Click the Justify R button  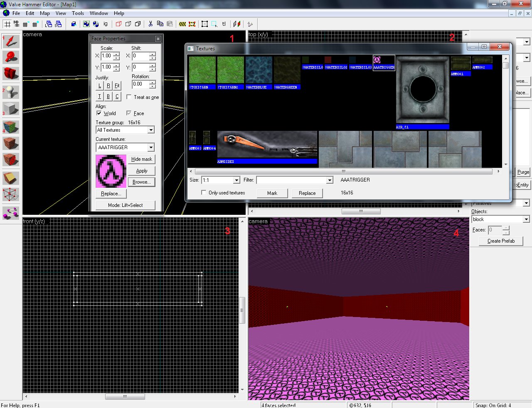[x=108, y=86]
